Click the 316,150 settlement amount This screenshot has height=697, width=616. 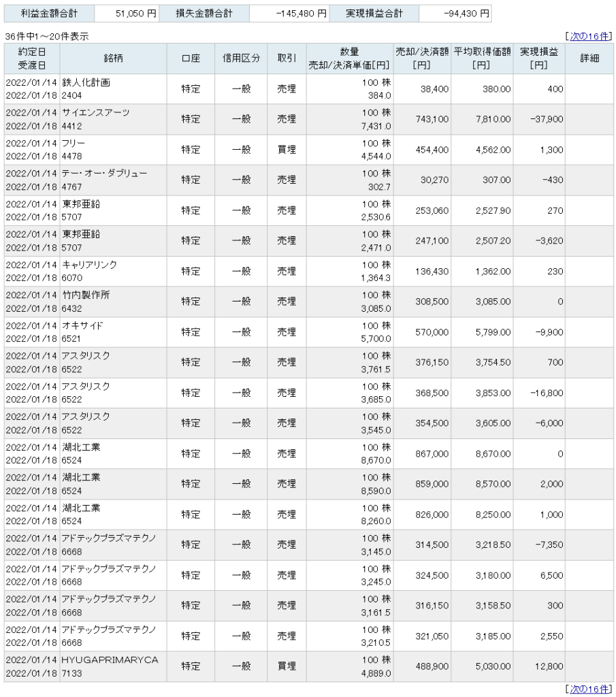(432, 606)
